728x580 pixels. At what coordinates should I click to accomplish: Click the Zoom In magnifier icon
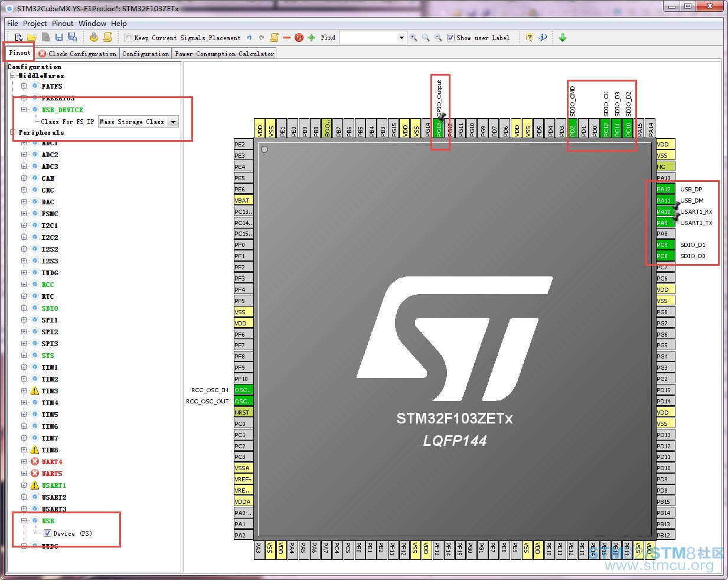tap(413, 37)
